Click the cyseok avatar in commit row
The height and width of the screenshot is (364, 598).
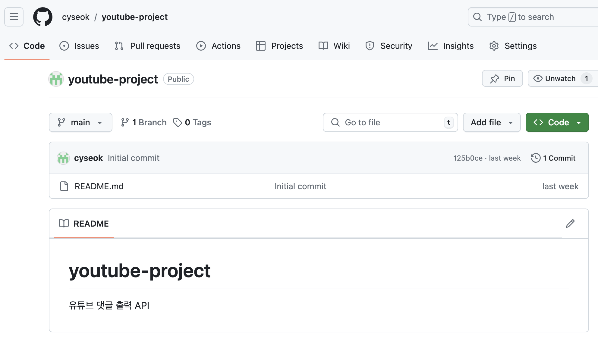(x=63, y=158)
